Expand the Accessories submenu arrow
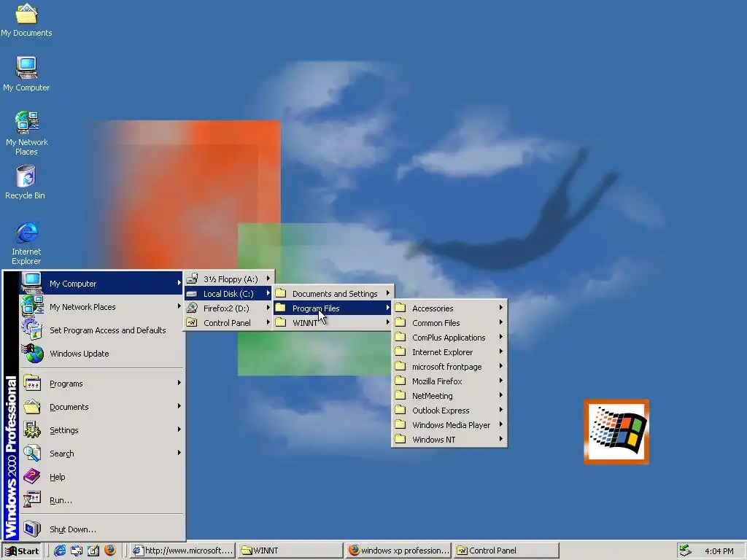This screenshot has height=560, width=747. pyautogui.click(x=500, y=308)
